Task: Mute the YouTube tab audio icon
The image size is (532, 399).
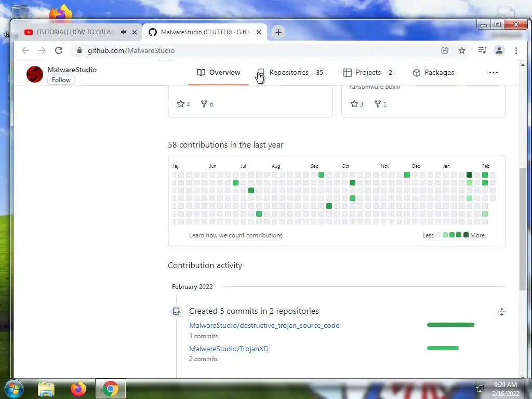Action: 124,32
